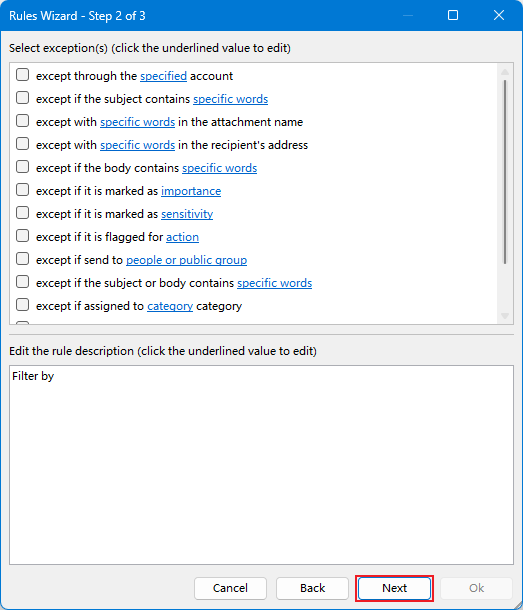The width and height of the screenshot is (523, 610).
Task: Click the scroll up arrow in exceptions list
Action: pyautogui.click(x=505, y=72)
